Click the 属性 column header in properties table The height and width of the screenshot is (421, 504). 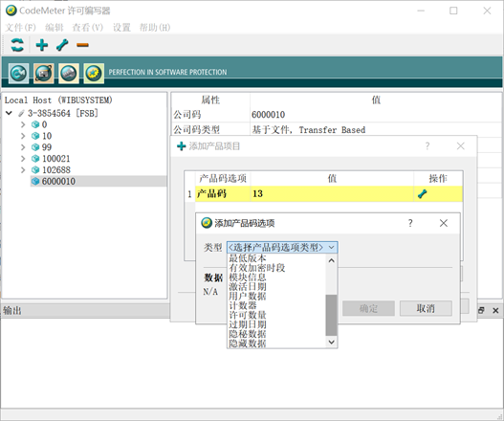[x=210, y=100]
